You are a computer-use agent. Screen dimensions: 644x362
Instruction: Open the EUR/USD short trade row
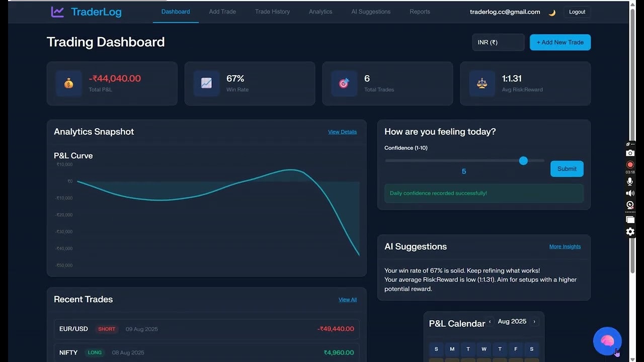[207, 329]
